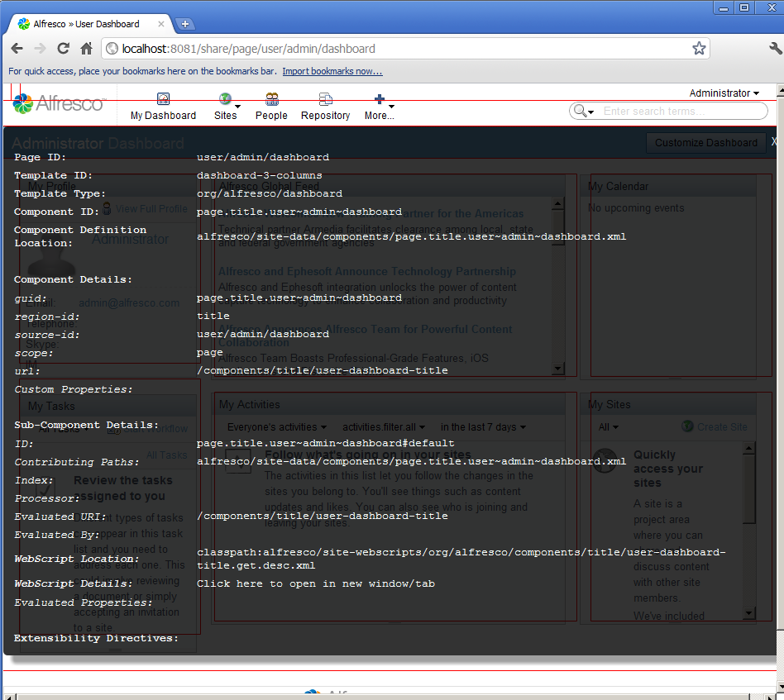The image size is (784, 700).
Task: Click the My Dashboard icon
Action: [x=163, y=99]
